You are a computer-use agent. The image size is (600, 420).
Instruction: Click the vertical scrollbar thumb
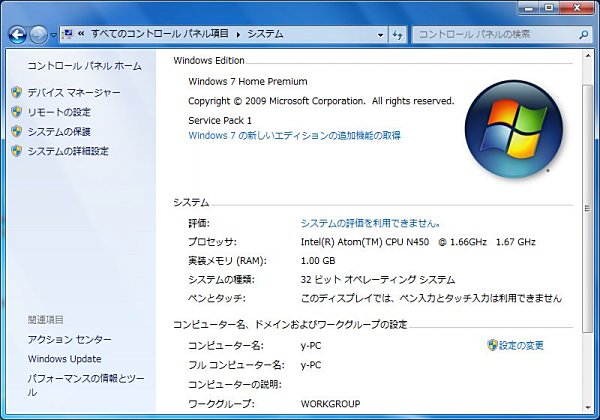(587, 208)
